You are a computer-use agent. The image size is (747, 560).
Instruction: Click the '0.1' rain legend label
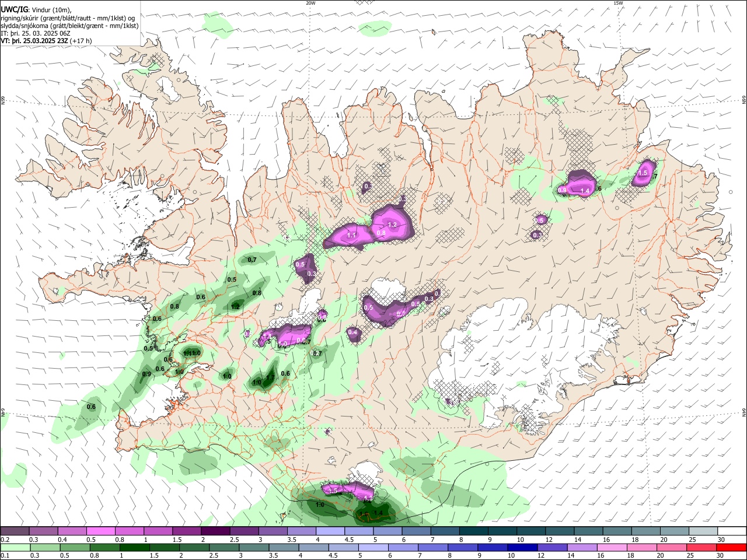coord(5,556)
